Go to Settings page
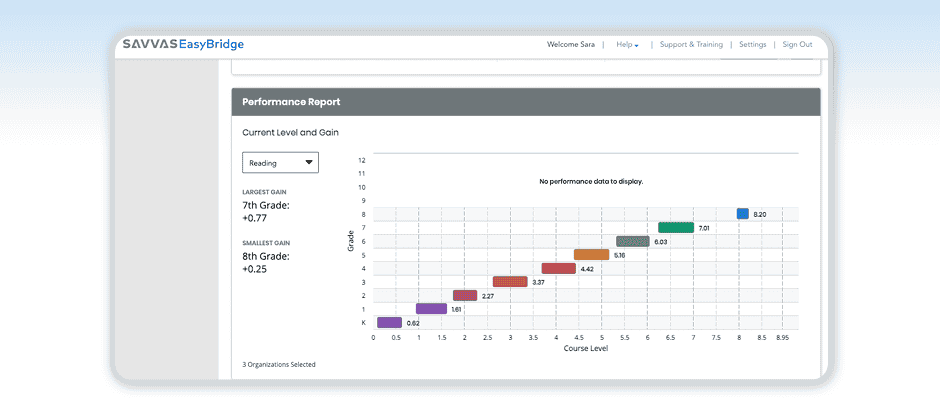The height and width of the screenshot is (413, 940). [x=752, y=45]
